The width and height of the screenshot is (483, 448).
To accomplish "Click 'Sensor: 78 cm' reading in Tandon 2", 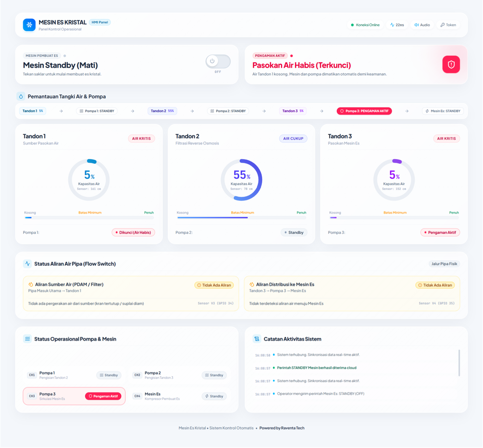I will (x=241, y=189).
